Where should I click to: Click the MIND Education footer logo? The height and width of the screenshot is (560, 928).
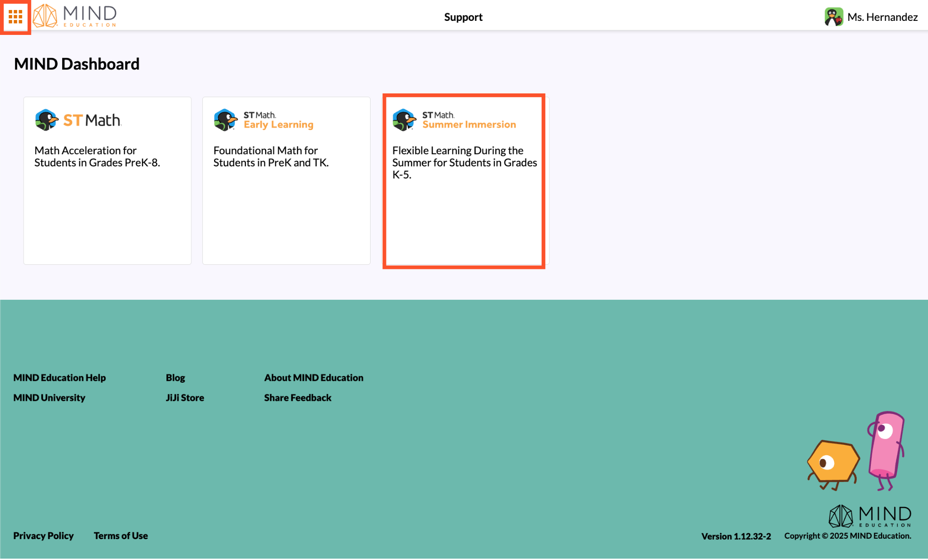(x=870, y=516)
